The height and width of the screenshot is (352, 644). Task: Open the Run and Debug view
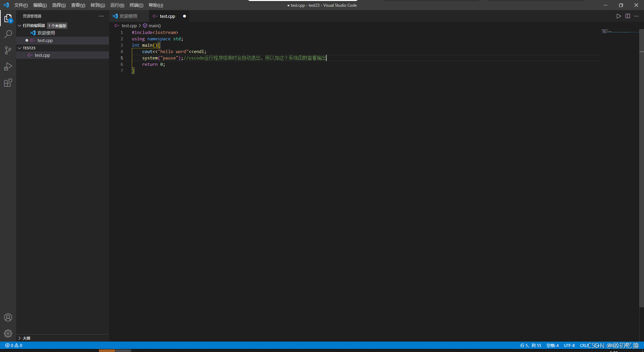coord(8,67)
